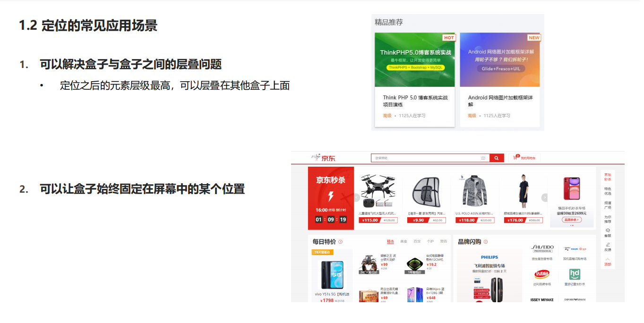
Task: Click 特色优选 in the right sidebar
Action: 608,191
